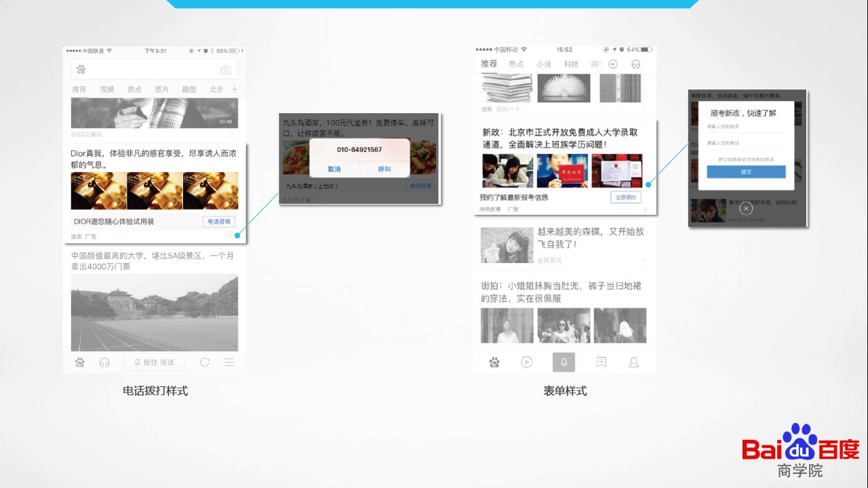Screen dimensions: 868x488
Task: Open the 中国颜值最高的大学 article headline
Action: tap(153, 261)
